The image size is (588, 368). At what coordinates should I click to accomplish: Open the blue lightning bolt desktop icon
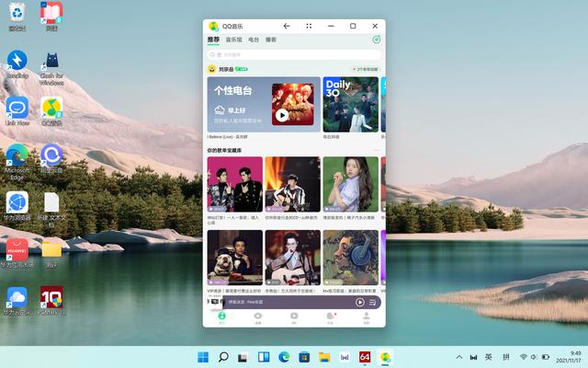[x=17, y=63]
